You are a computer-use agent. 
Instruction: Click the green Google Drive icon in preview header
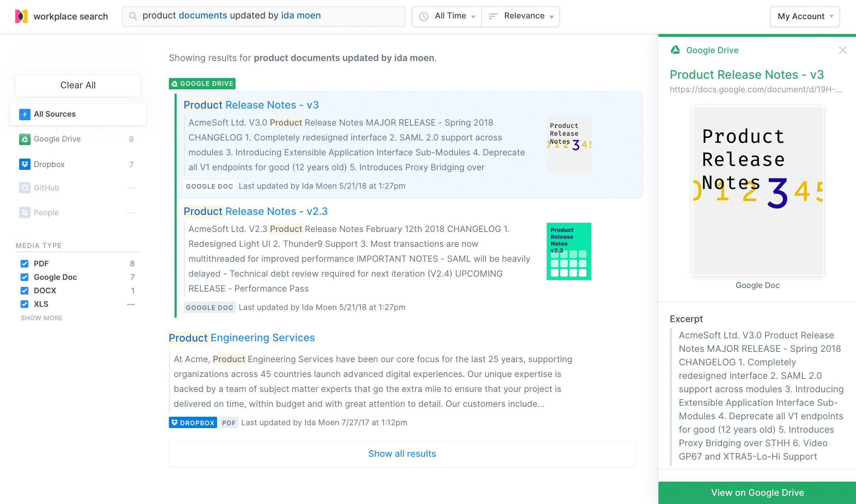675,50
